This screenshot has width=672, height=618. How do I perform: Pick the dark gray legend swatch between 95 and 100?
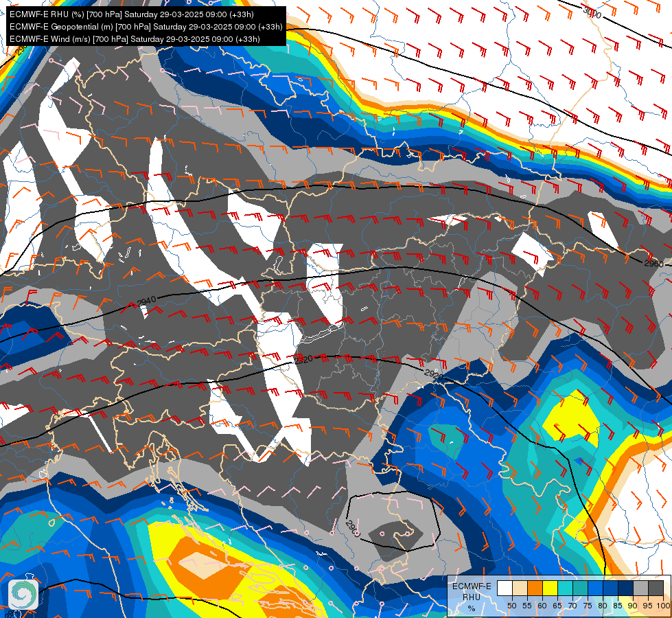pos(656,588)
